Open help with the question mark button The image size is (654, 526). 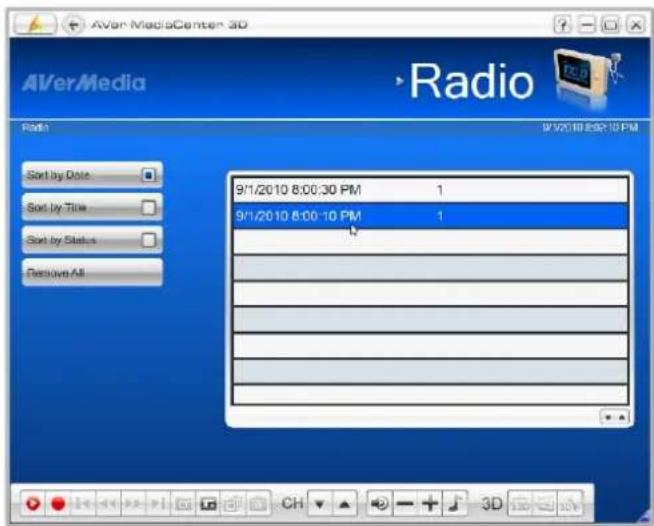(563, 25)
